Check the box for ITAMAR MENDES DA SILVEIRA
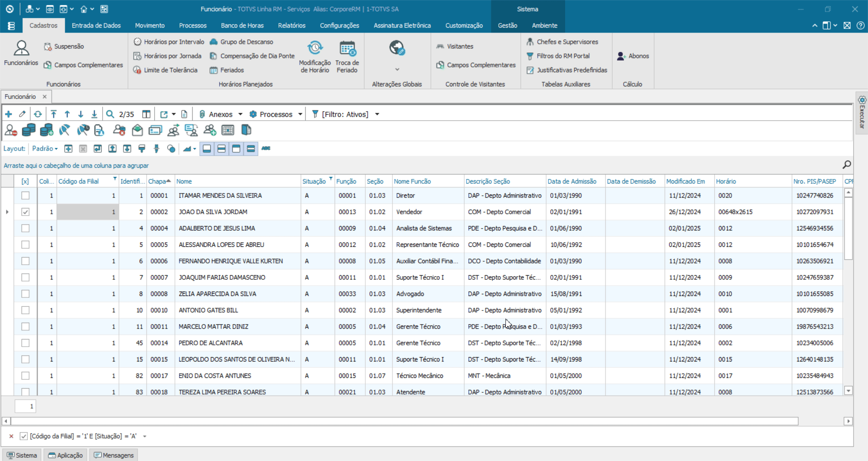 [25, 196]
